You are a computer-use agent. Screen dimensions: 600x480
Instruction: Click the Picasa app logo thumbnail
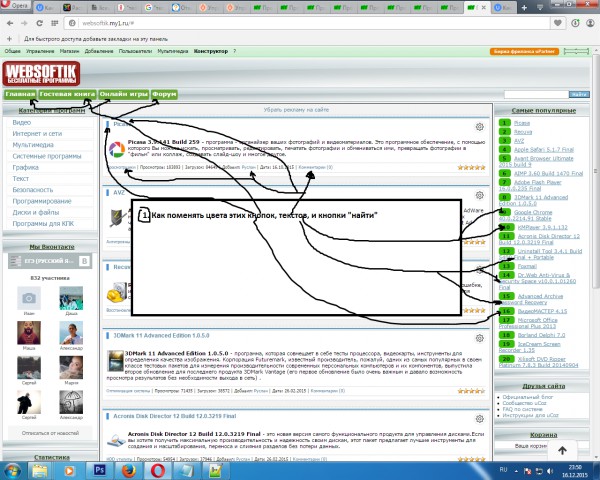pos(117,149)
